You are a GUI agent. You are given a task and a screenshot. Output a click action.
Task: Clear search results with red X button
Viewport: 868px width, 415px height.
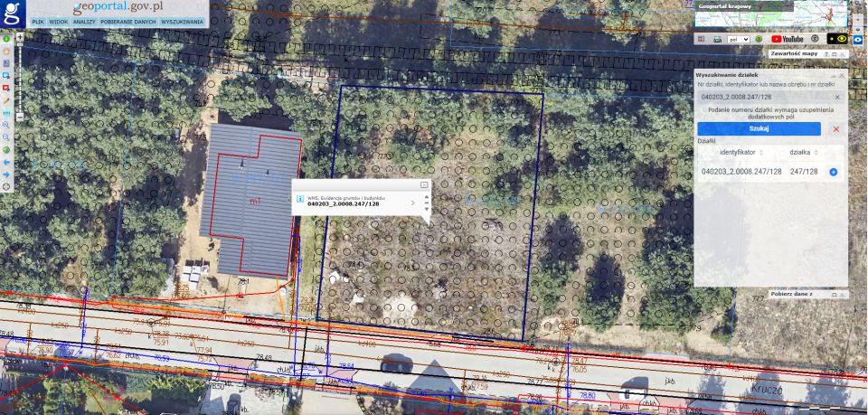tap(835, 129)
